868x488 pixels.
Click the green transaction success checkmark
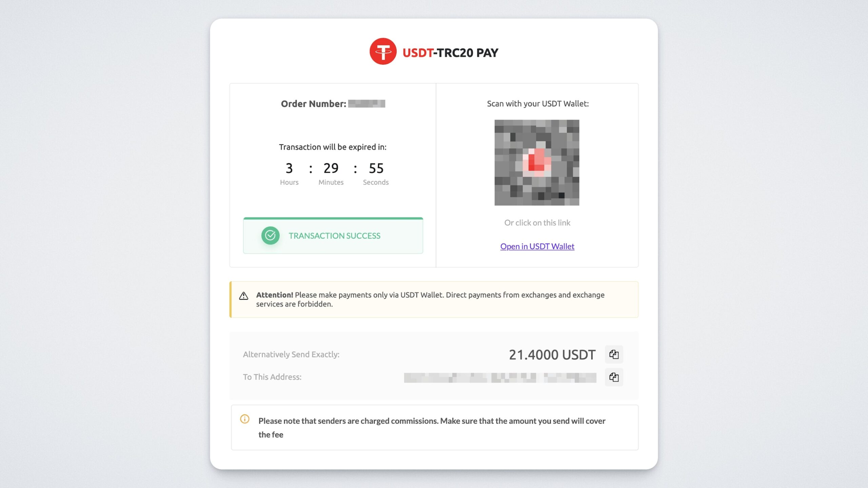[270, 236]
